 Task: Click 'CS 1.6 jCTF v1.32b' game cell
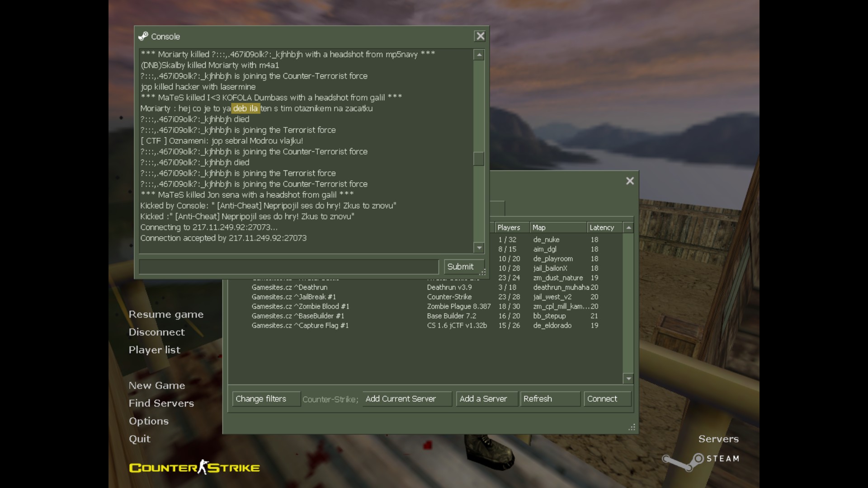coord(457,325)
